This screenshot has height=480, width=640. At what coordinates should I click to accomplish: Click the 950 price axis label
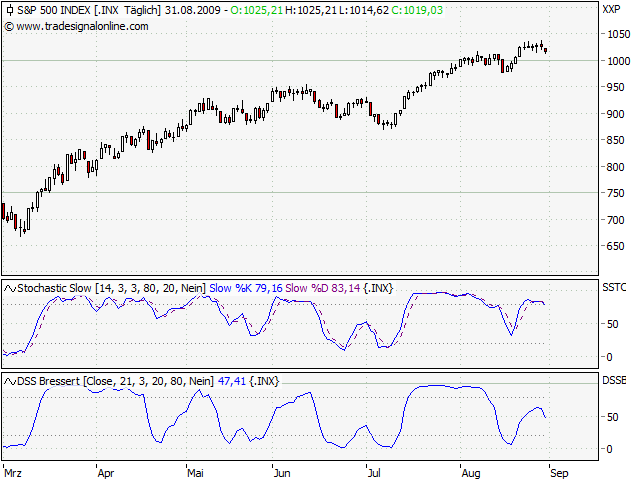[x=616, y=87]
